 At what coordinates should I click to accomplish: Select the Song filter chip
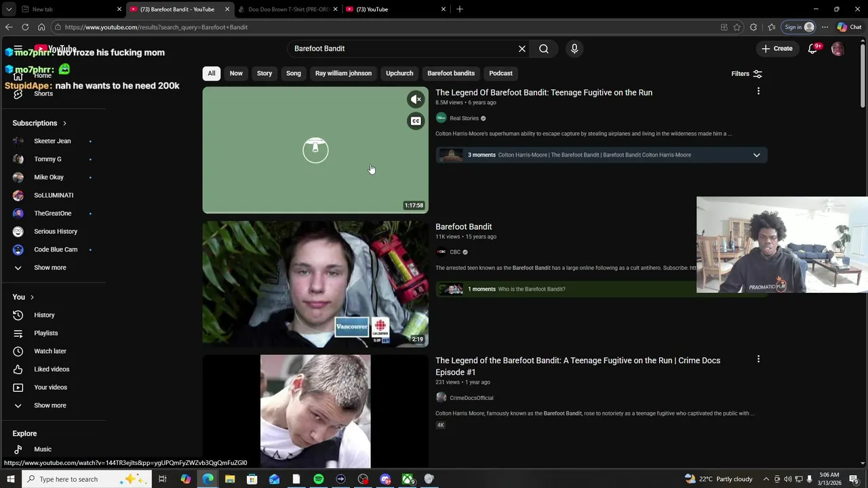[294, 73]
